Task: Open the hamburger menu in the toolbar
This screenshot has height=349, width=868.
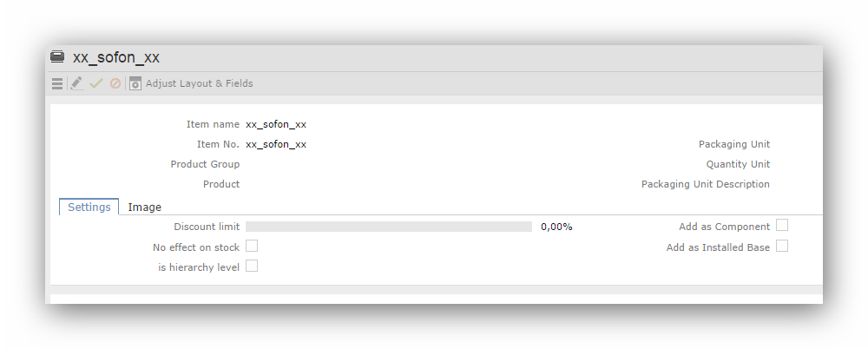Action: (57, 83)
